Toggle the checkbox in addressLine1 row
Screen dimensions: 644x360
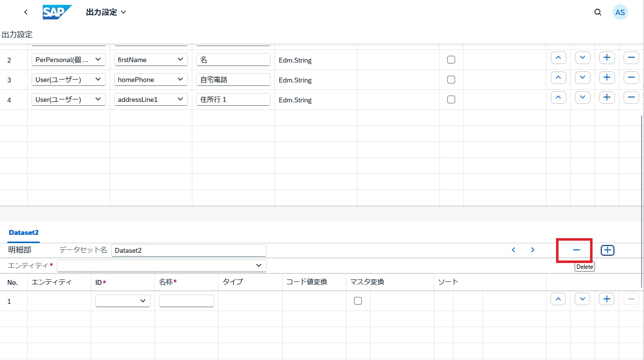pos(451,99)
